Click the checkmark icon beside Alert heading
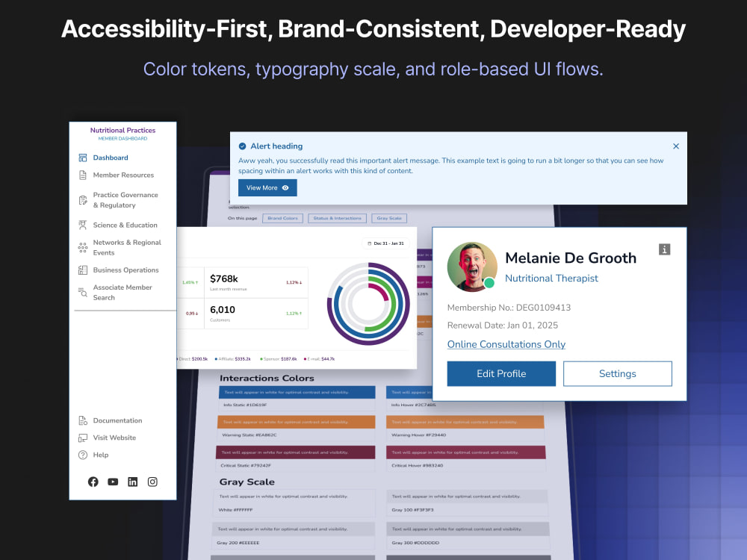Viewport: 747px width, 560px height. coord(243,146)
